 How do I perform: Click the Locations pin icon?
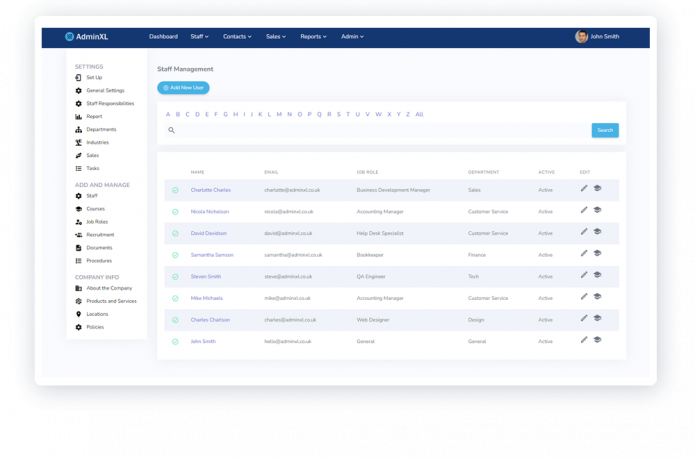[x=78, y=314]
